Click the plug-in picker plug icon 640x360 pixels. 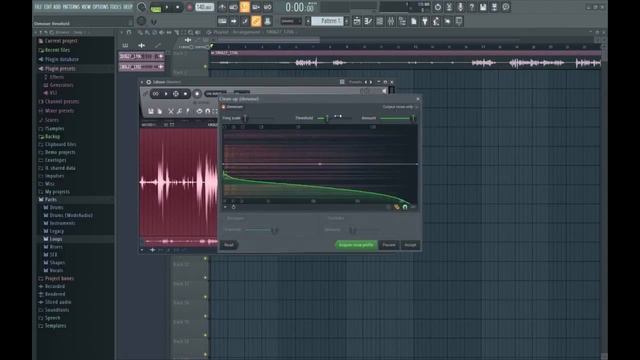425,21
